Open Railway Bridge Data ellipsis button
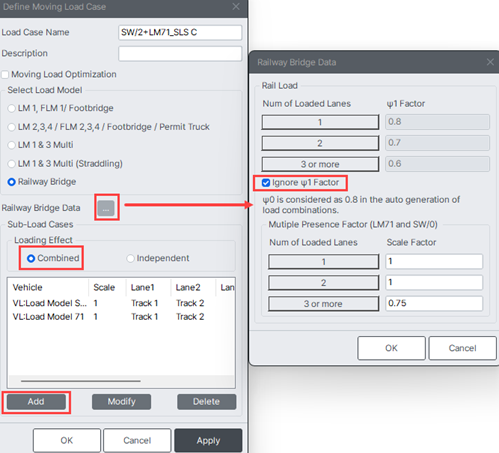The width and height of the screenshot is (499, 453). coord(106,208)
